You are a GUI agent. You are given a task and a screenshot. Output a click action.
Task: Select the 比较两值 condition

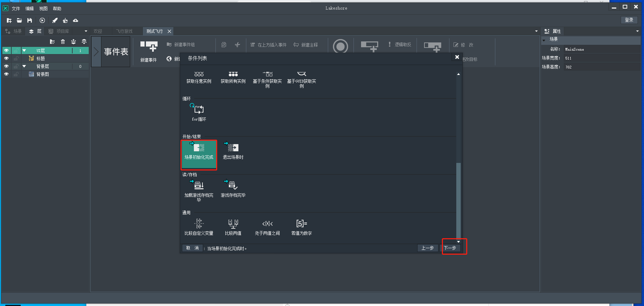coord(233,227)
